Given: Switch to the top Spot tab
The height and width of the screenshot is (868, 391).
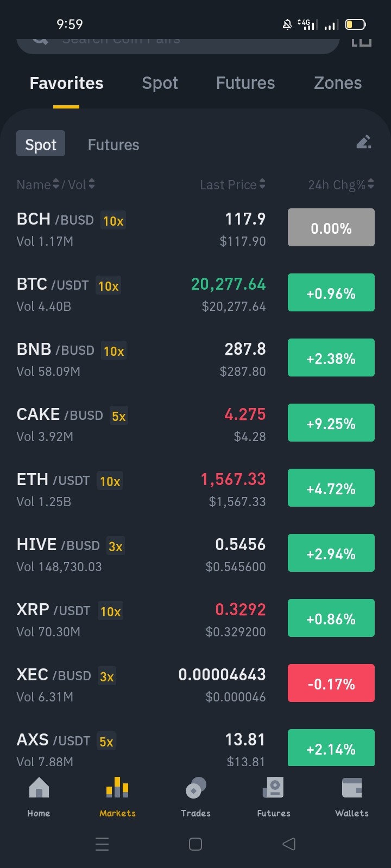Looking at the screenshot, I should [160, 83].
